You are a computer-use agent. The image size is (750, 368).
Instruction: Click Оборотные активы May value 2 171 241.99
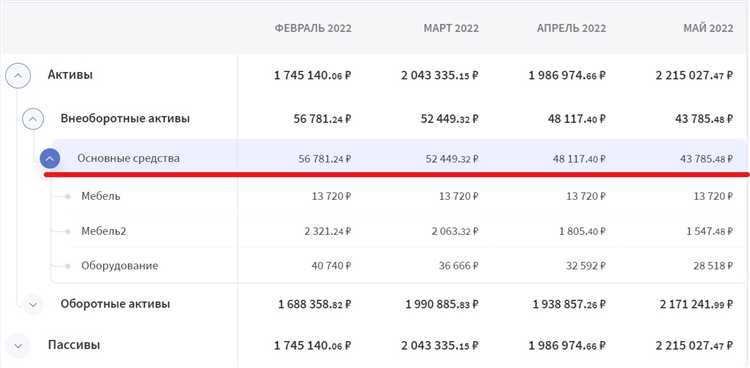696,304
